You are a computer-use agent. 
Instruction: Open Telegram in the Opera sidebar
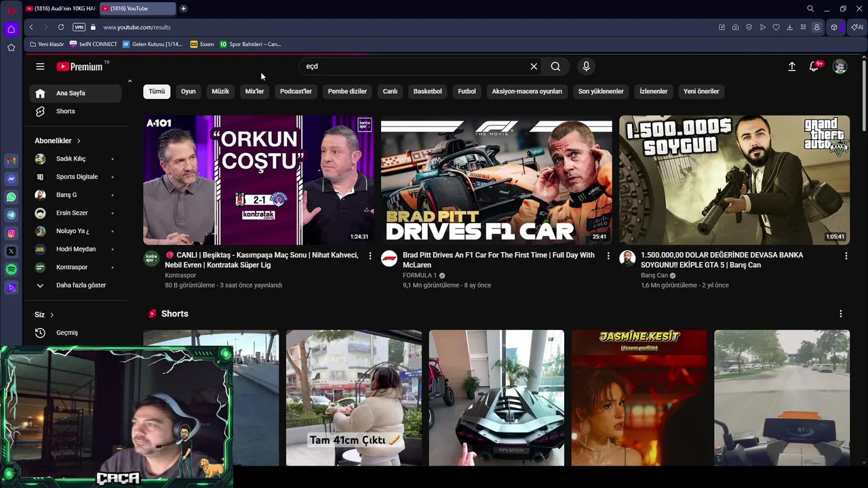point(11,215)
